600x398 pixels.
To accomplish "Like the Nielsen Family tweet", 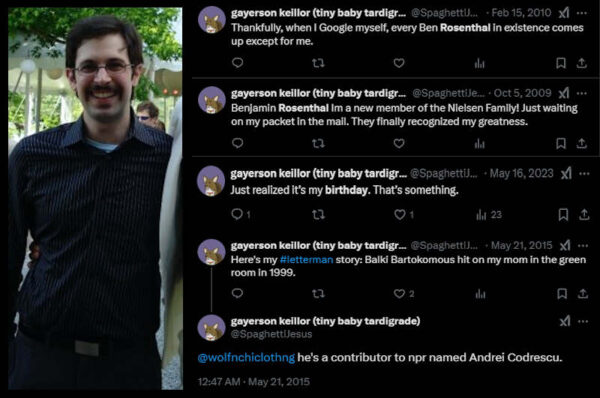I will point(399,144).
